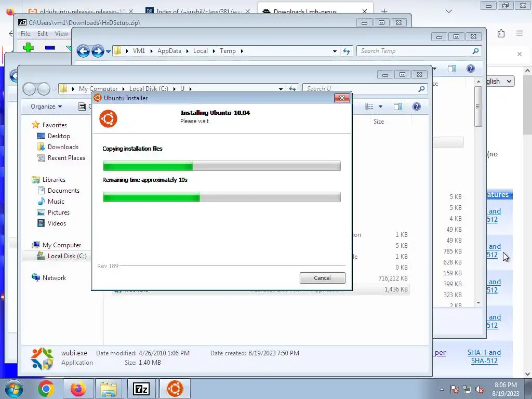Click Local breadcrumb in Temp window
The image size is (532, 399).
coord(200,51)
